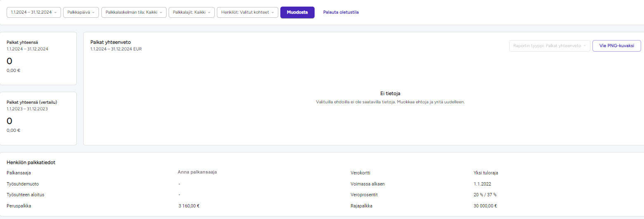
Task: Select Palkat yhteensä (vertailu) card title
Action: (32, 102)
